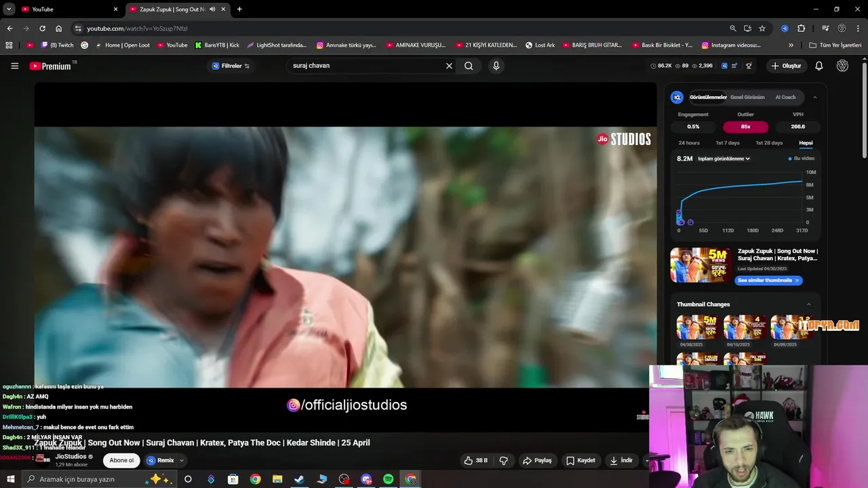868x488 pixels.
Task: Switch to the Görüntülenmeler tab
Action: (708, 97)
